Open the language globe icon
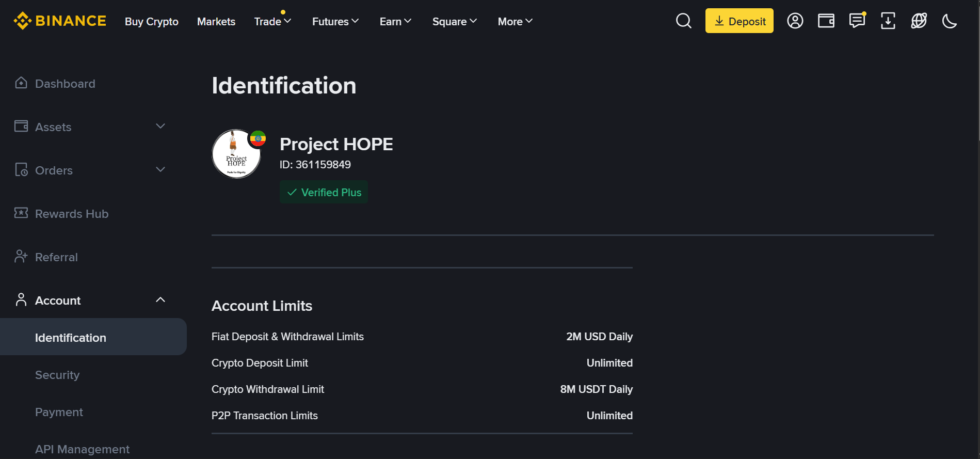980x459 pixels. point(919,21)
